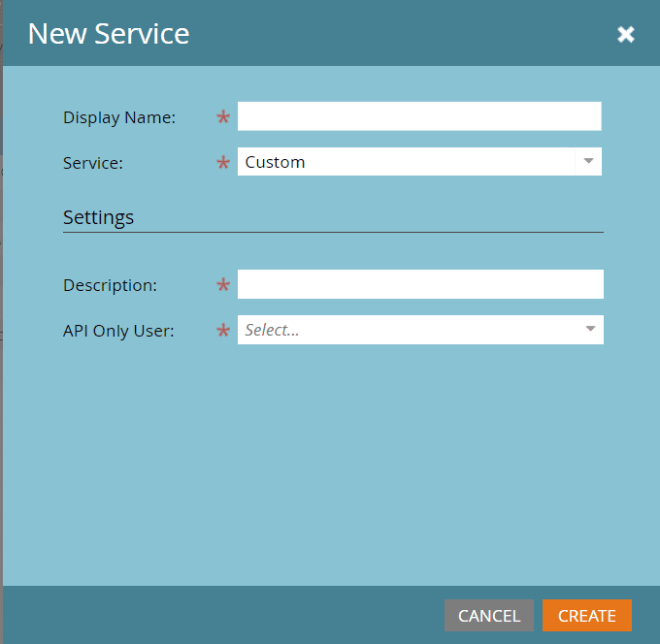Click the 'New Service' dialog title
This screenshot has width=660, height=644.
109,34
